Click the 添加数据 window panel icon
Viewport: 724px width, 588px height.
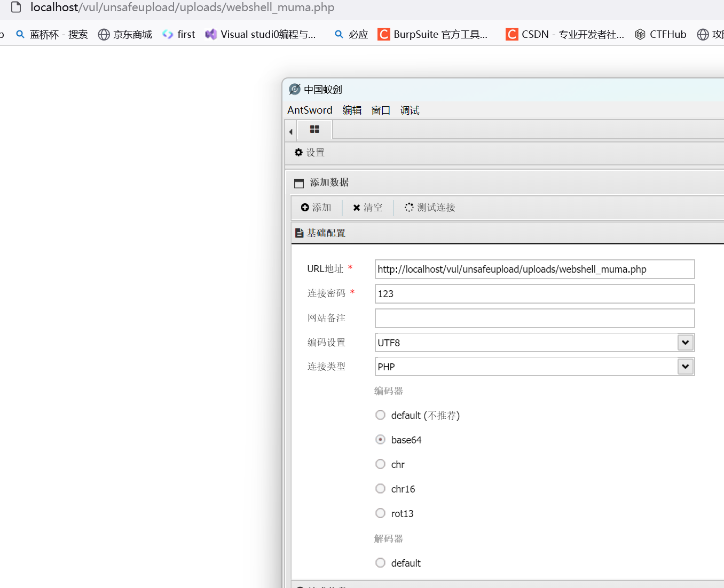coord(299,183)
